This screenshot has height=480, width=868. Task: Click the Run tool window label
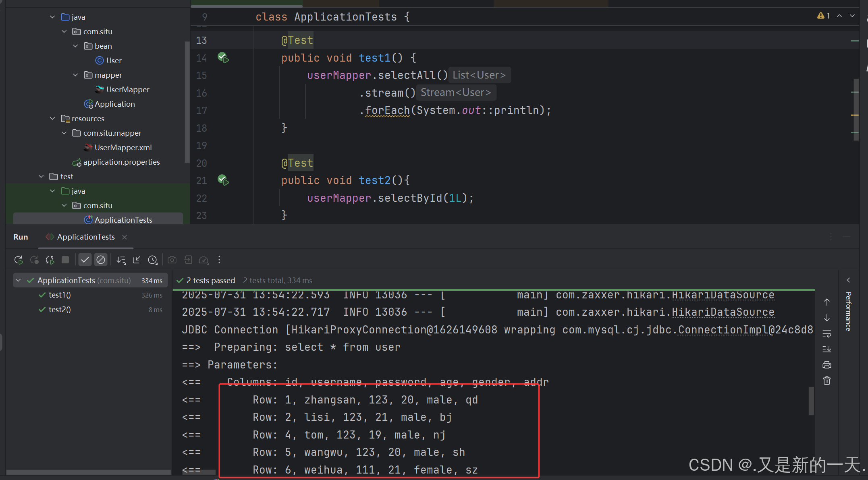21,237
